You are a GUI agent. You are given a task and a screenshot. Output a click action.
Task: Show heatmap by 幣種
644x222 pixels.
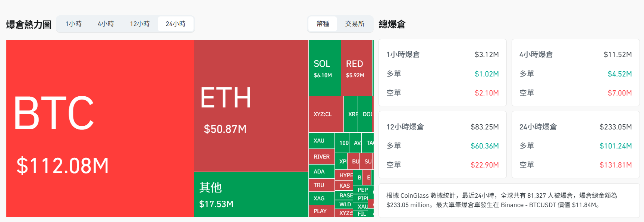pyautogui.click(x=323, y=24)
